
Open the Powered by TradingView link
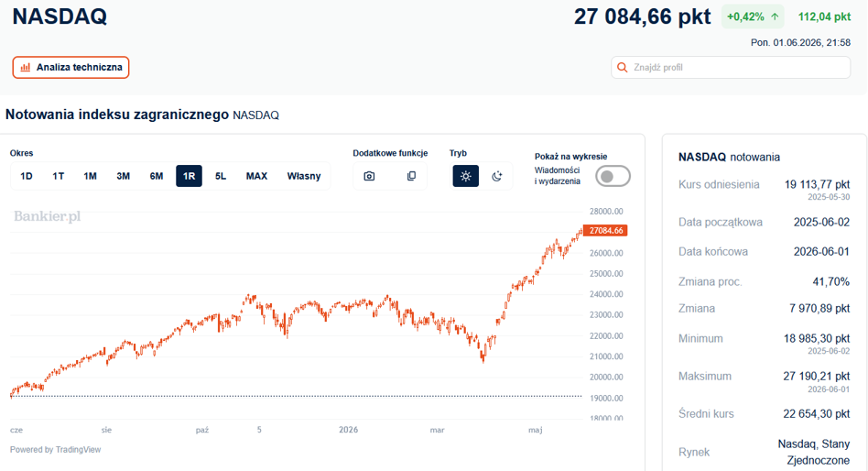[x=55, y=449]
